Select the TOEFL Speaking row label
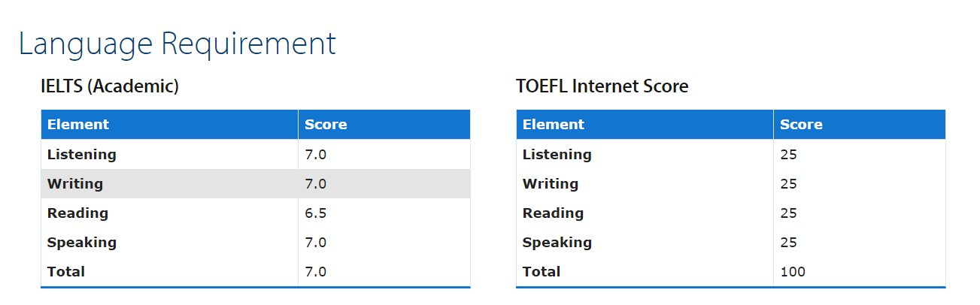980x305 pixels. [x=557, y=243]
